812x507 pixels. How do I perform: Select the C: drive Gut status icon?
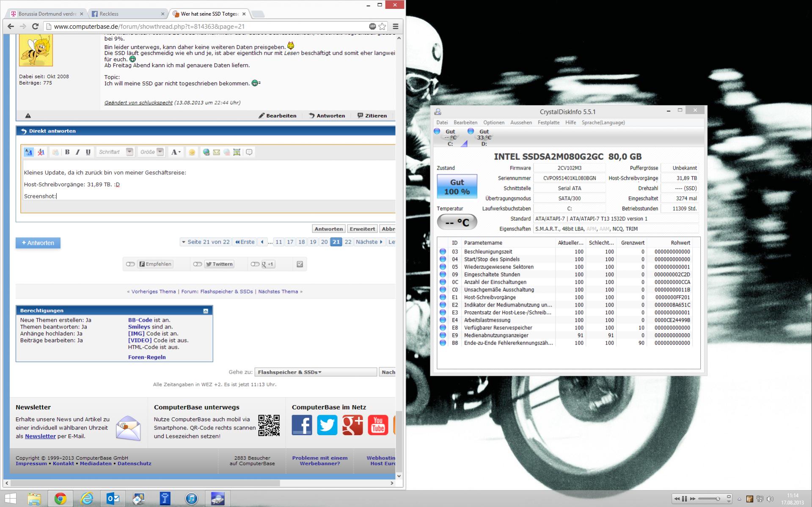[450, 137]
